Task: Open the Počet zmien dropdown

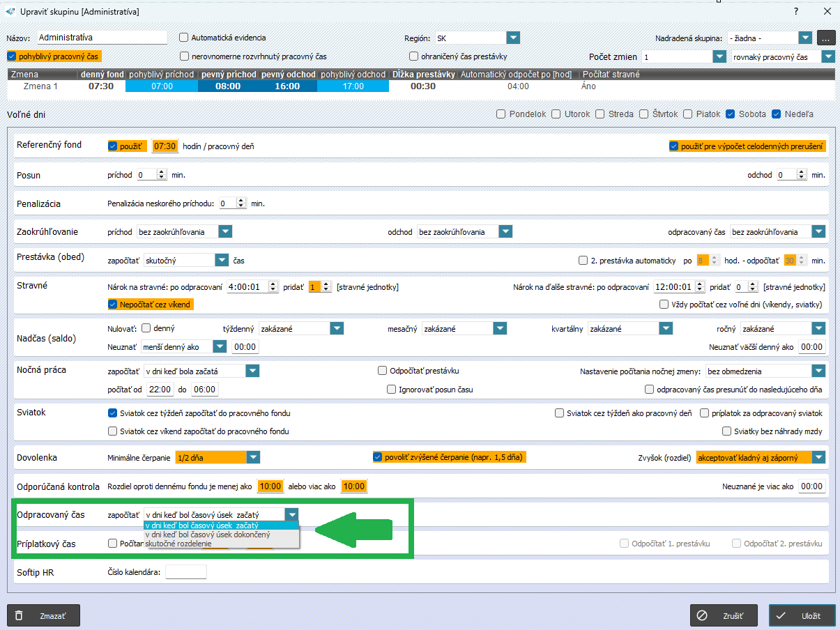Action: [719, 56]
